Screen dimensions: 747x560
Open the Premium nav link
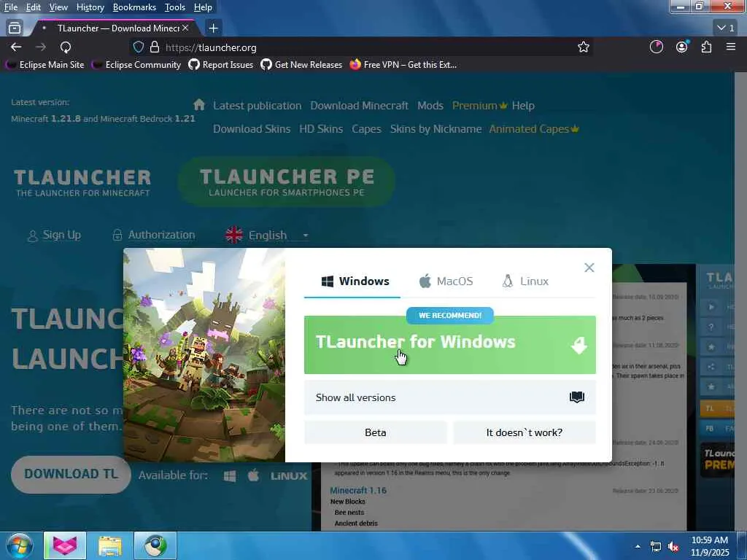pyautogui.click(x=479, y=105)
